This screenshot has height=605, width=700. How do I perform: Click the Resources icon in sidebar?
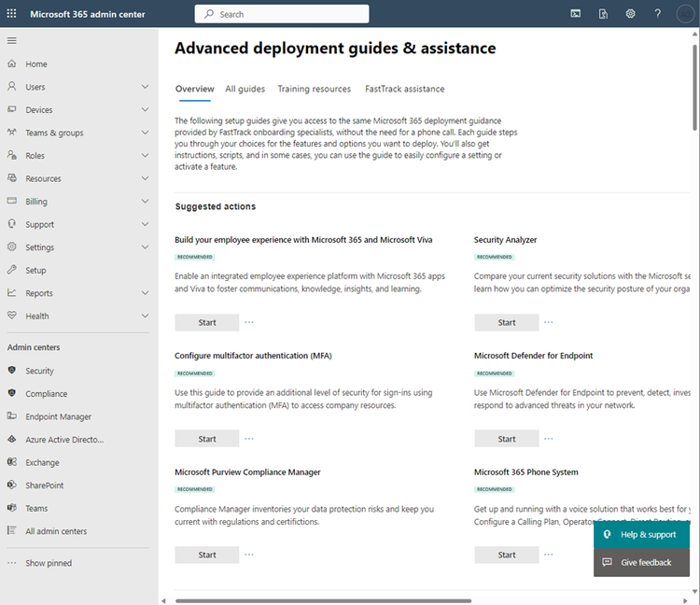pos(12,178)
